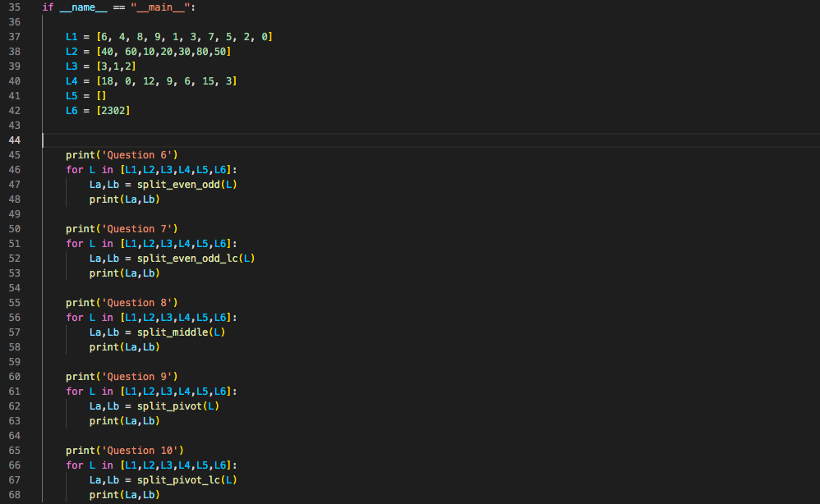Click the __main__ string on line 35
Viewport: 820px width, 504px height.
[162, 7]
